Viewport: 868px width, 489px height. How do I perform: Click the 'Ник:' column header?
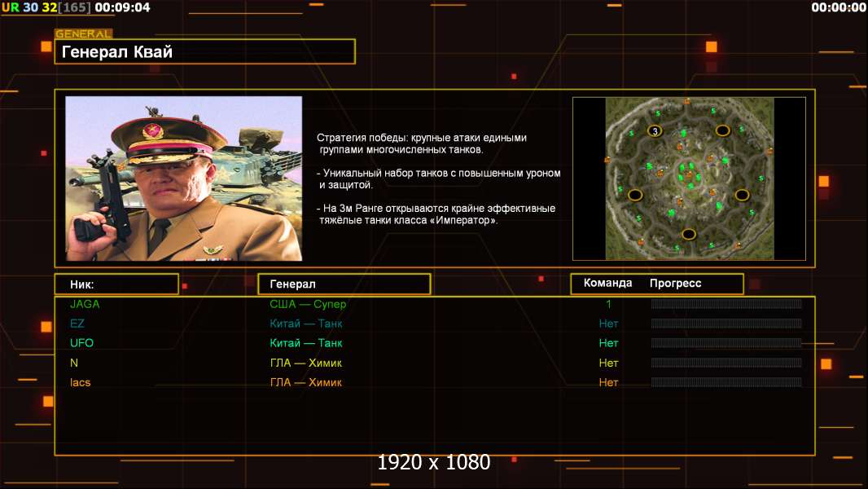(116, 284)
